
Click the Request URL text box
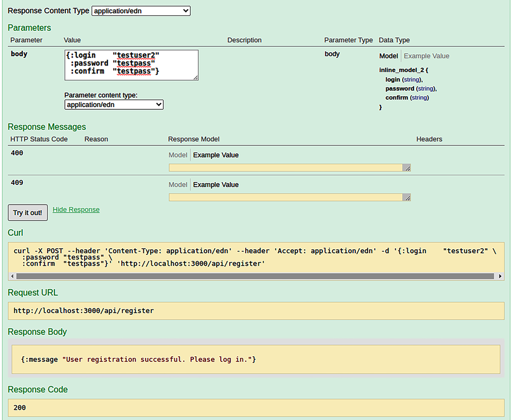point(256,311)
